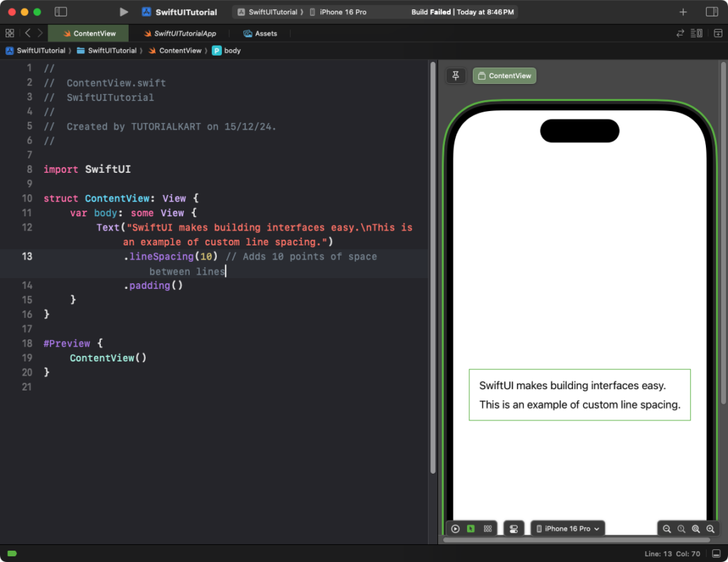
Task: Toggle the inspector panel on right
Action: click(x=712, y=12)
